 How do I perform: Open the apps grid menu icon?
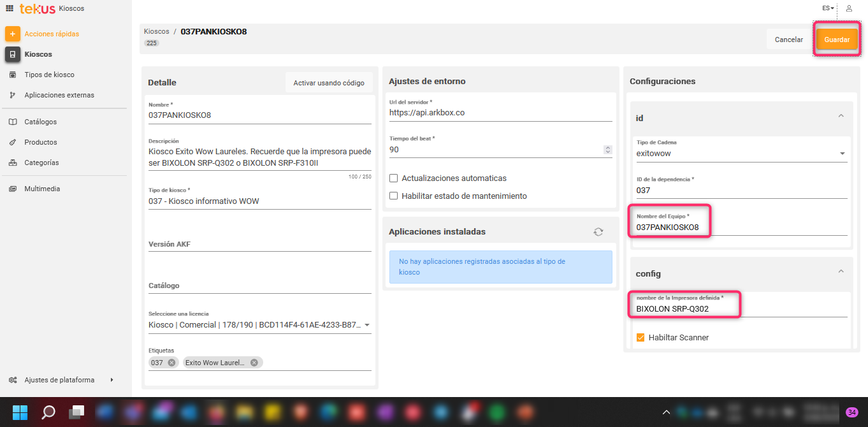click(10, 8)
